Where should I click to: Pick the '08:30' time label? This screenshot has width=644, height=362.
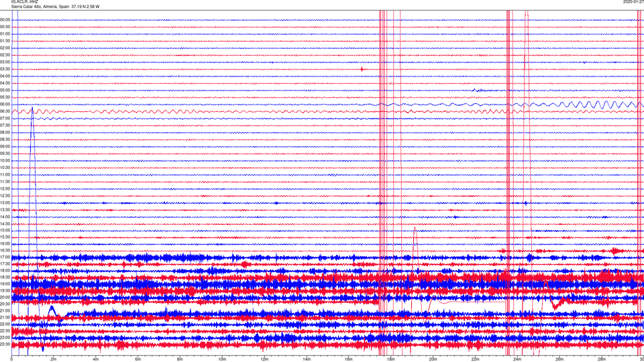coord(5,139)
